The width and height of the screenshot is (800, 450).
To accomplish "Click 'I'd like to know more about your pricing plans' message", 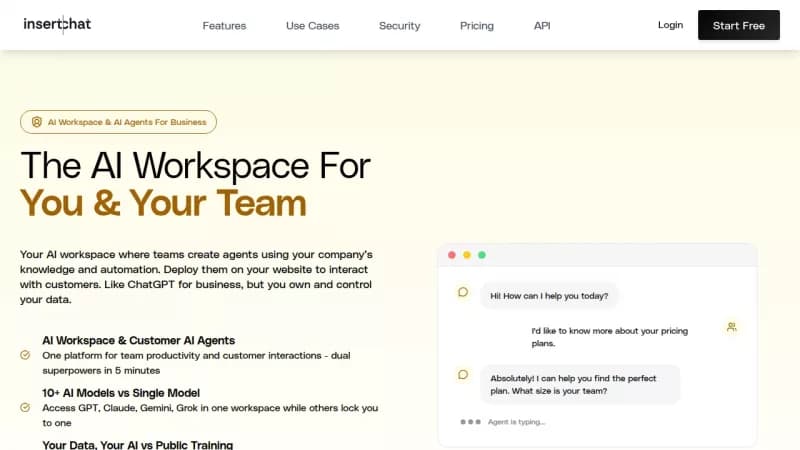I will 609,337.
